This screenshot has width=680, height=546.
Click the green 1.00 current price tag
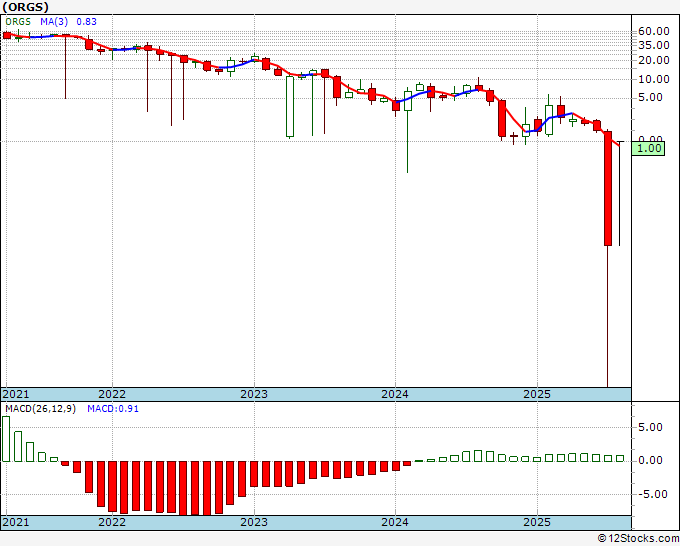[648, 148]
